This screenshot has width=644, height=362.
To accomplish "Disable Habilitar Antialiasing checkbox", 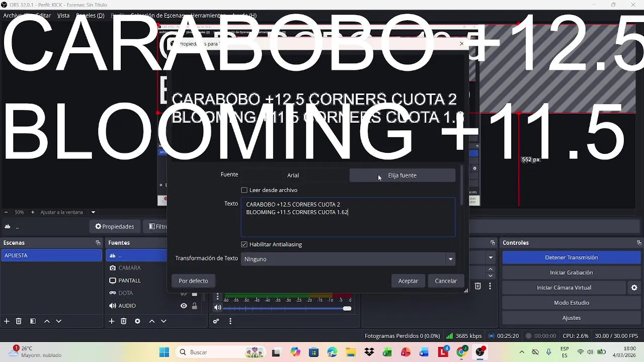I will click(244, 244).
